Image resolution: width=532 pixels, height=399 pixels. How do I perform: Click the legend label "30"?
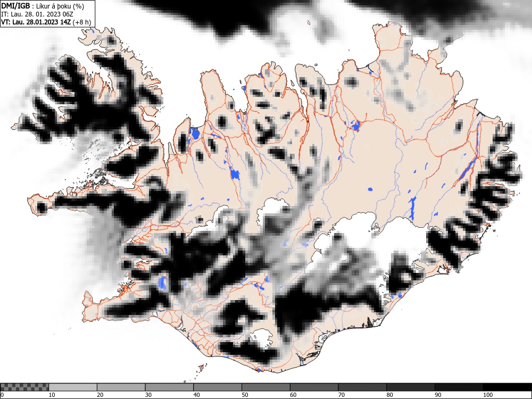coord(148,395)
